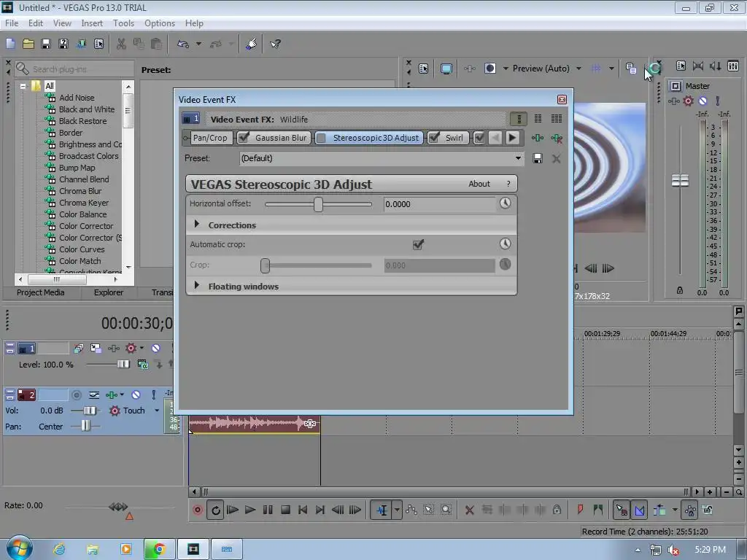
Task: Switch to Project Media tab
Action: (41, 292)
